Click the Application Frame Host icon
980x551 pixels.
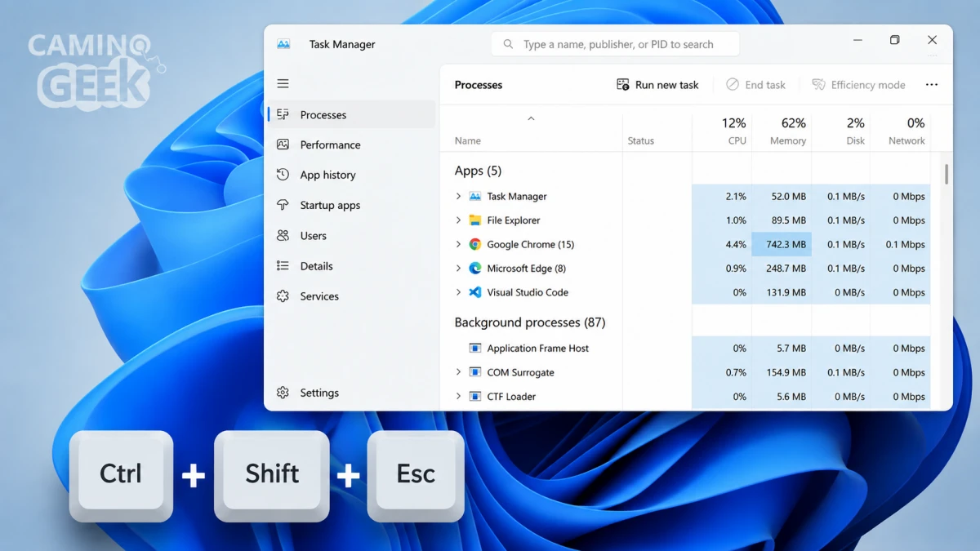pyautogui.click(x=474, y=348)
